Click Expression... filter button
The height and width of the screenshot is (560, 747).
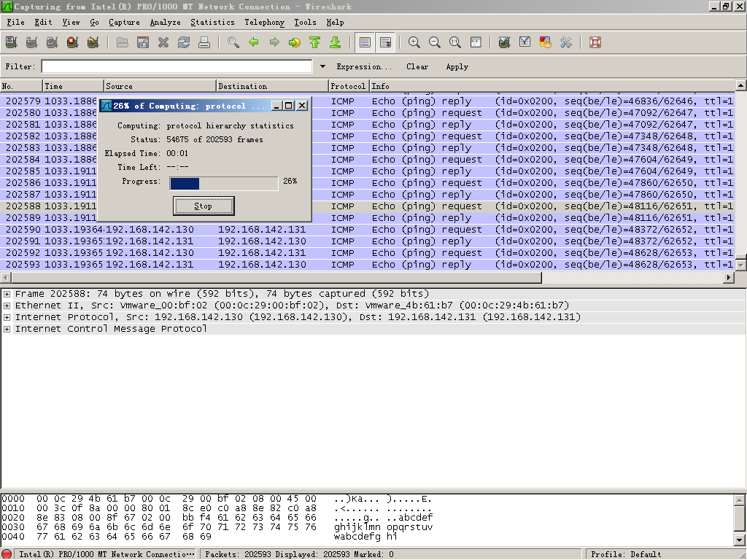point(364,66)
